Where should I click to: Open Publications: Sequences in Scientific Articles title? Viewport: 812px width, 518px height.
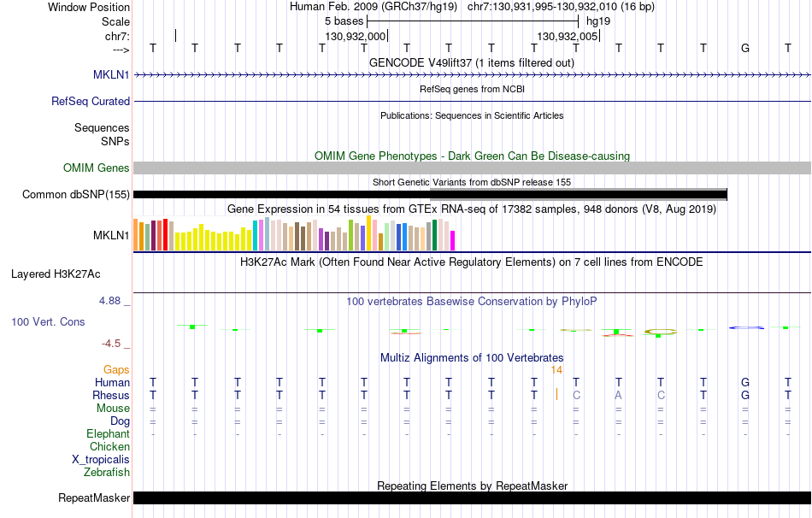(472, 115)
